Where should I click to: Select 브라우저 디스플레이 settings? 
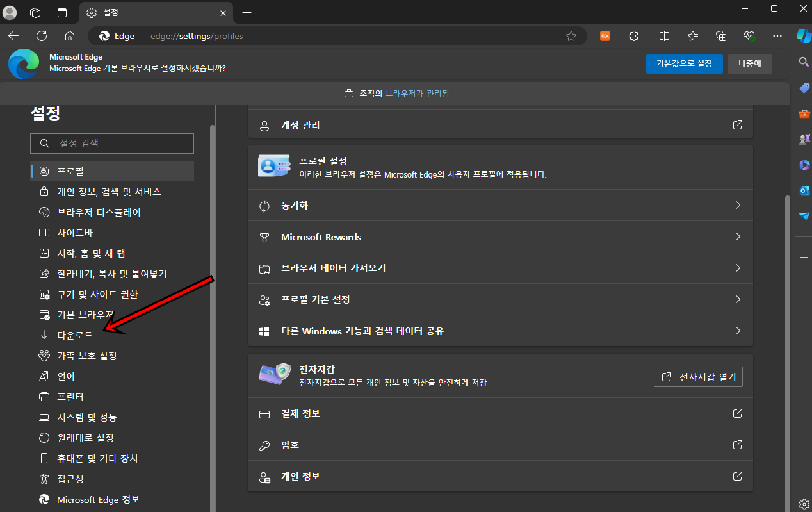click(x=112, y=212)
